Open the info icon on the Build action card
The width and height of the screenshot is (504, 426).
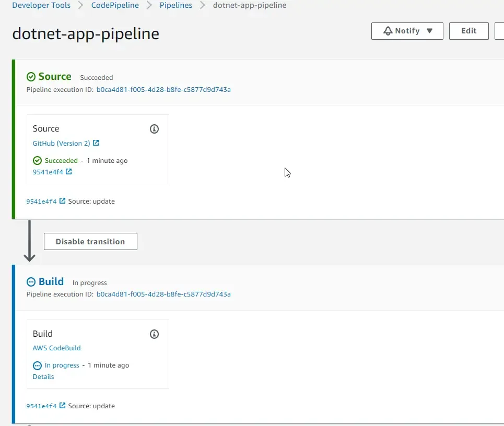(x=154, y=334)
